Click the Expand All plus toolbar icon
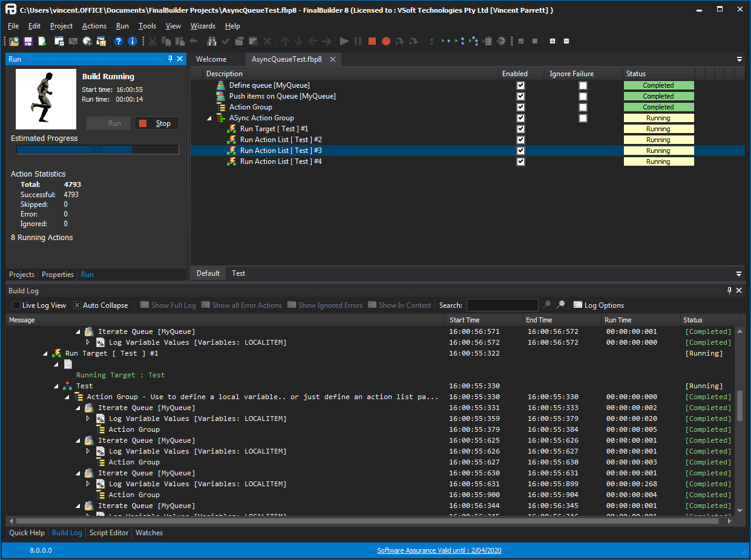This screenshot has width=751, height=560. (553, 41)
